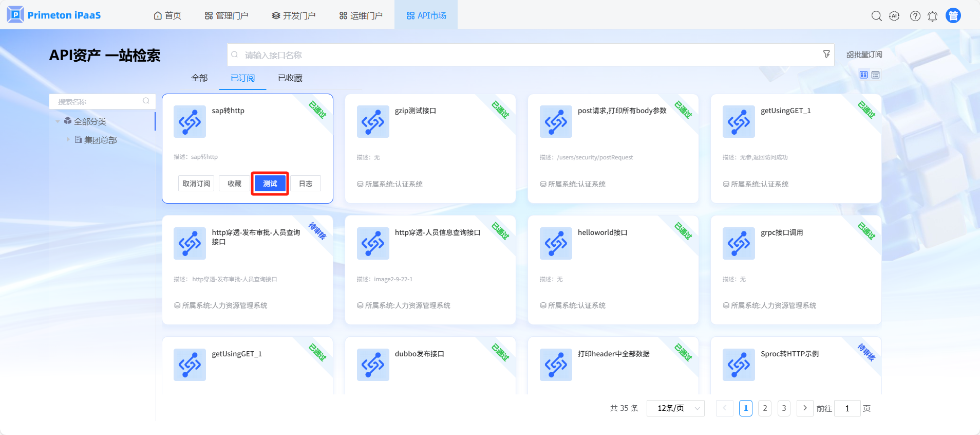This screenshot has height=435, width=980.
Task: Click the search magnifier icon in header
Action: pyautogui.click(x=876, y=16)
